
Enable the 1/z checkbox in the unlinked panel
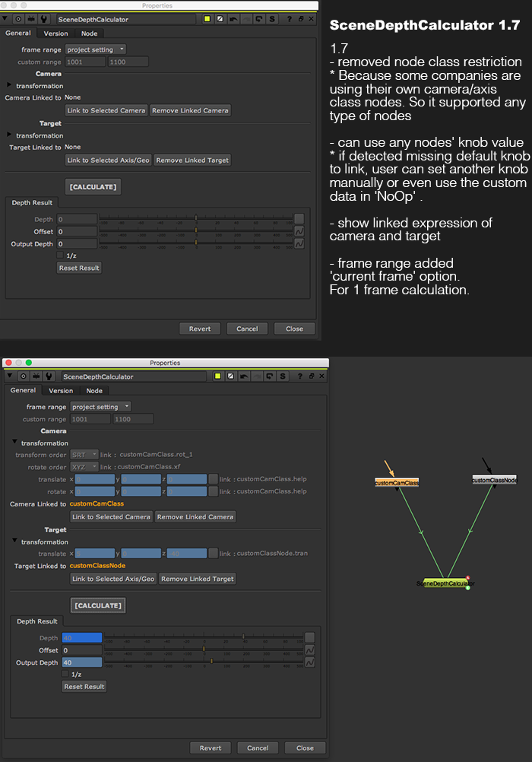60,255
